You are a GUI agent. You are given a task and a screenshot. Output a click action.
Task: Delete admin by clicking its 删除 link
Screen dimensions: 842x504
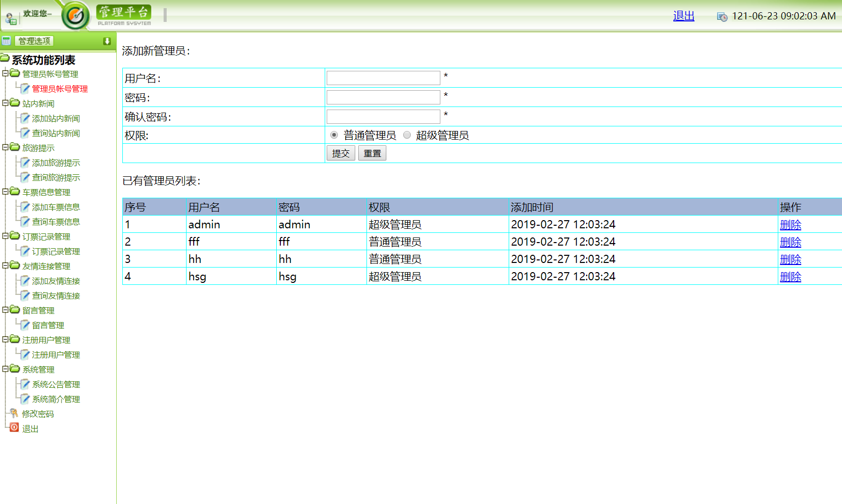click(x=790, y=224)
